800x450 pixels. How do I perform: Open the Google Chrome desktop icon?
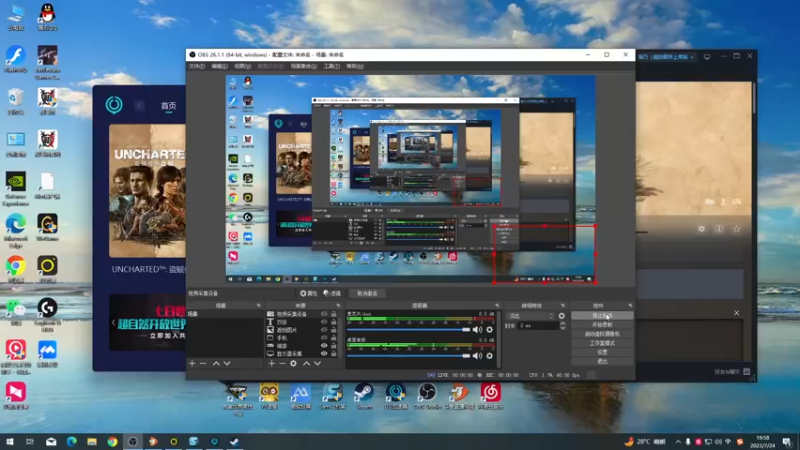click(16, 269)
